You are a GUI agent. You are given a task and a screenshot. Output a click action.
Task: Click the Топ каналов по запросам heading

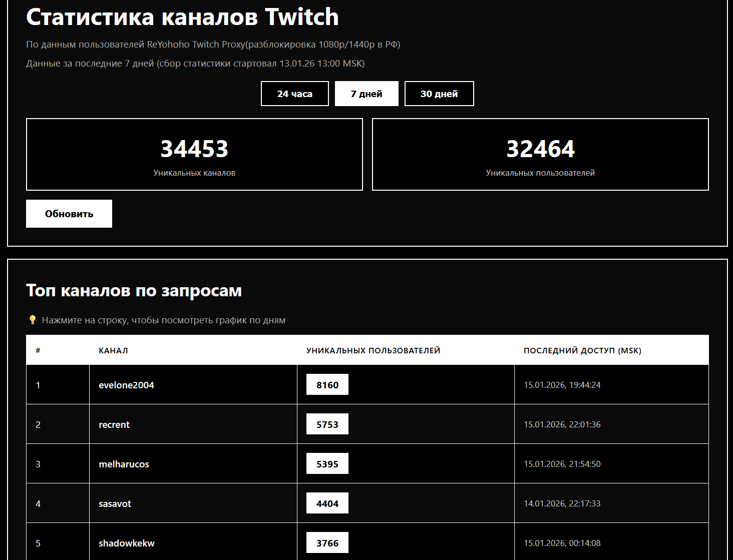point(134,290)
